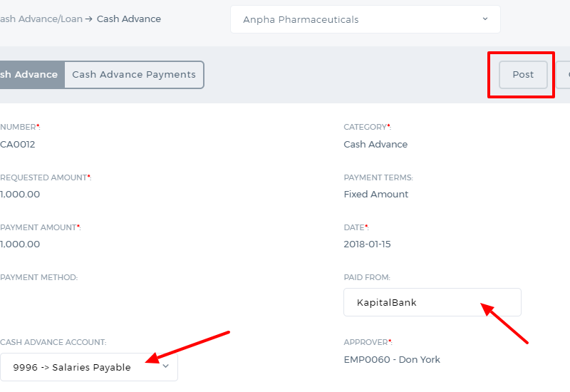Open the Anpha Pharmaceuticals company dropdown
The height and width of the screenshot is (392, 570).
click(365, 19)
